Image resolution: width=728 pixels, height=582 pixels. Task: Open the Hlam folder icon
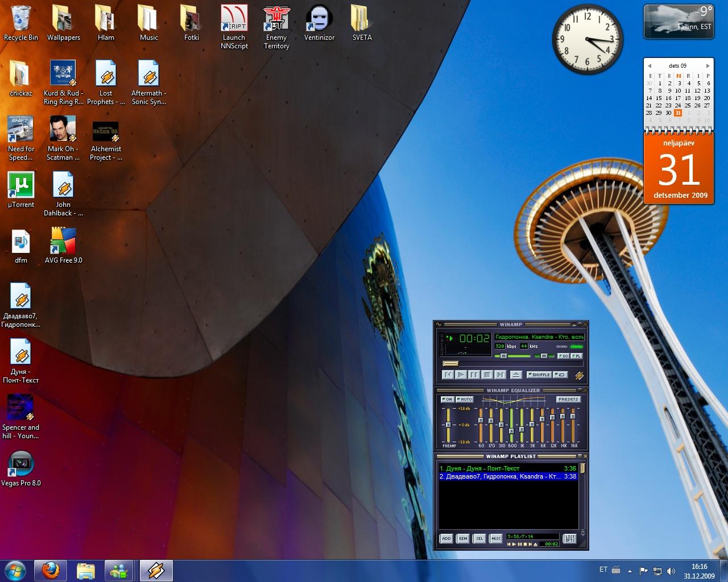coord(106,23)
